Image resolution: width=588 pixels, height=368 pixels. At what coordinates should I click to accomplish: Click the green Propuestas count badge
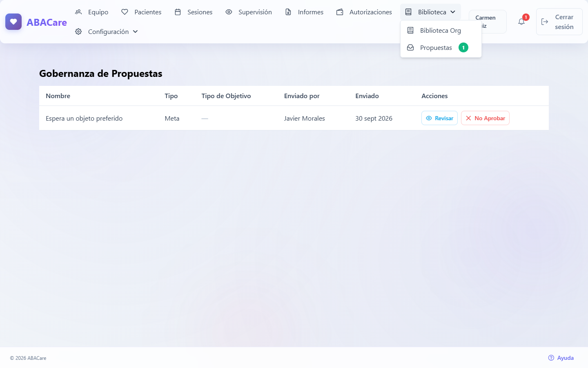click(x=463, y=47)
